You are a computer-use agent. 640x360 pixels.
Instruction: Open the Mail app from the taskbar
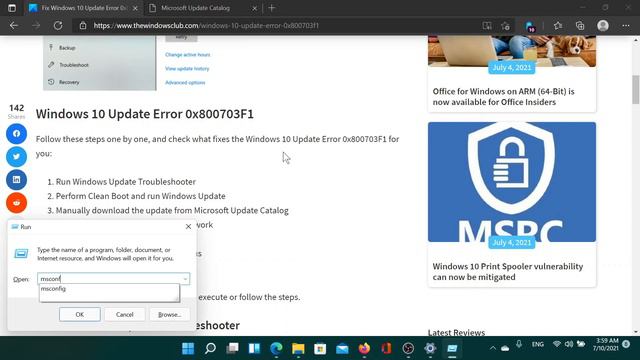click(342, 348)
